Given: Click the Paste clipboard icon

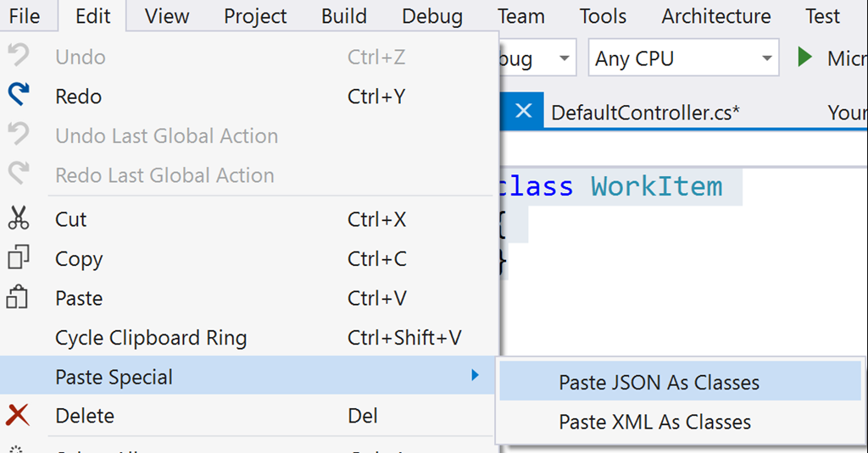Looking at the screenshot, I should pyautogui.click(x=19, y=298).
